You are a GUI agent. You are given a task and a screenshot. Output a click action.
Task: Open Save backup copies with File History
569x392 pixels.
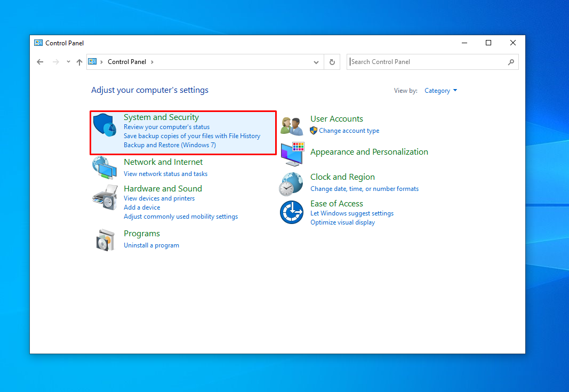[192, 136]
